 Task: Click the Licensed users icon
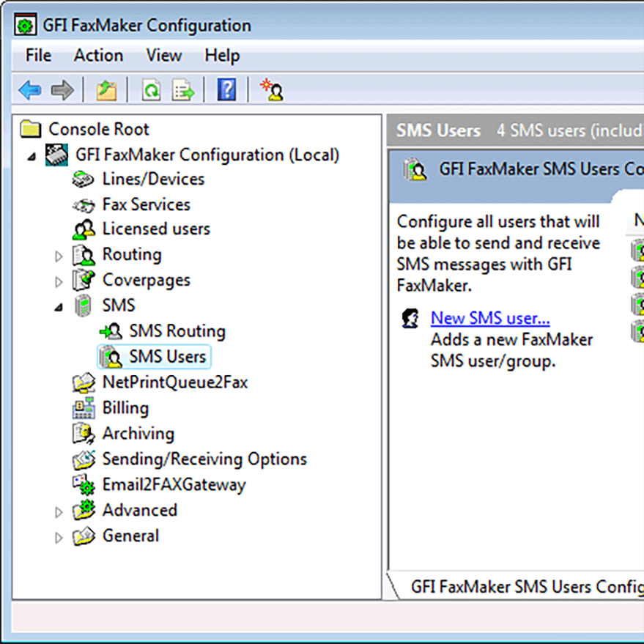pyautogui.click(x=86, y=229)
